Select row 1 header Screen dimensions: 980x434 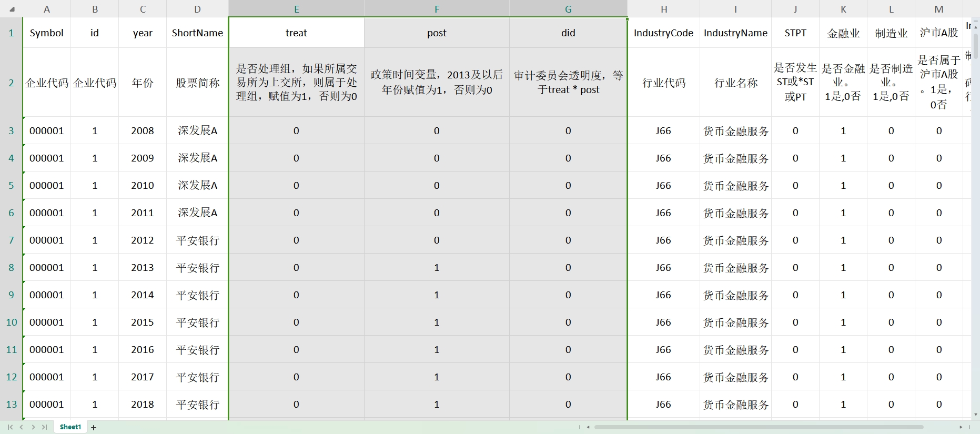(x=11, y=33)
